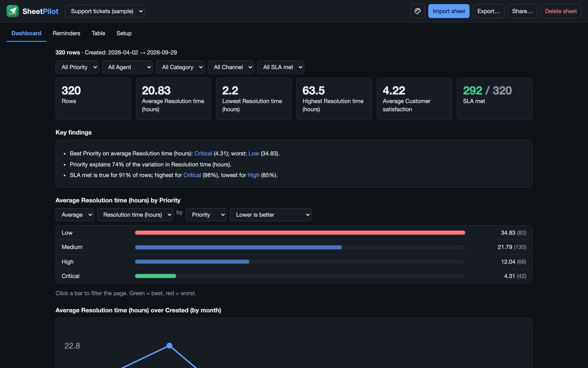
Task: Open the Priority group-by dropdown
Action: 206,215
